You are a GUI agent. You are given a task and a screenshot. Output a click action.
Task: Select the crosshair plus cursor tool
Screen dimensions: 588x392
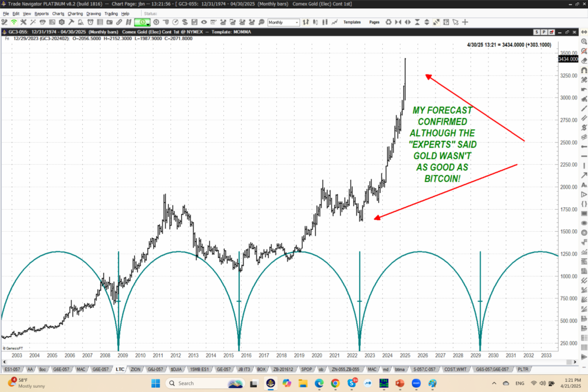click(x=465, y=23)
